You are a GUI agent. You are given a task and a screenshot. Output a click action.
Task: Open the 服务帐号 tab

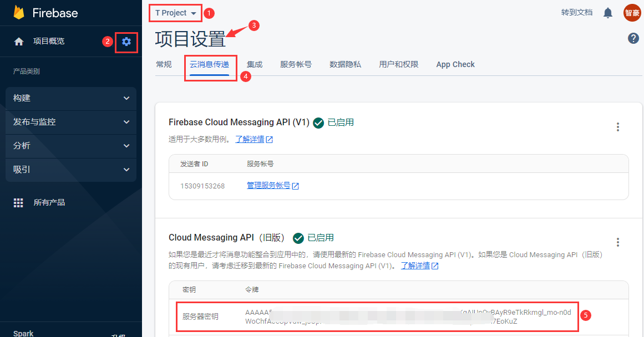[x=296, y=64]
